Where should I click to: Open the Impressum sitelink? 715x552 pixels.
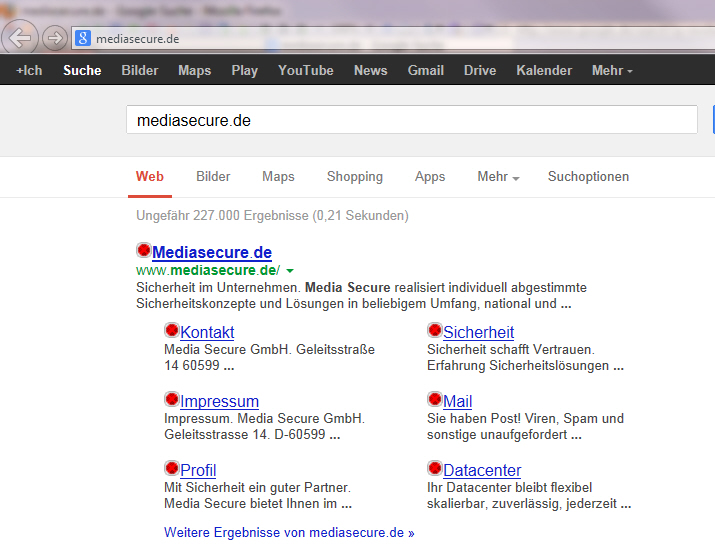pyautogui.click(x=219, y=402)
